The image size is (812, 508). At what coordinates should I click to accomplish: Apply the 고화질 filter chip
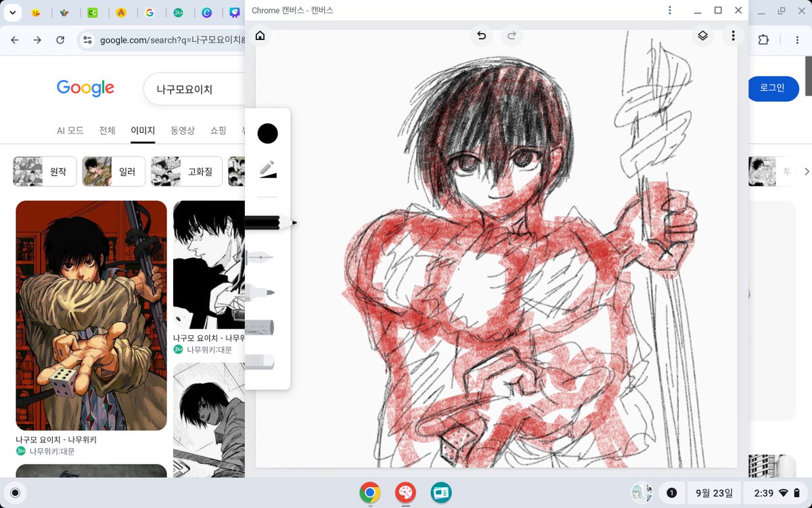(x=187, y=171)
